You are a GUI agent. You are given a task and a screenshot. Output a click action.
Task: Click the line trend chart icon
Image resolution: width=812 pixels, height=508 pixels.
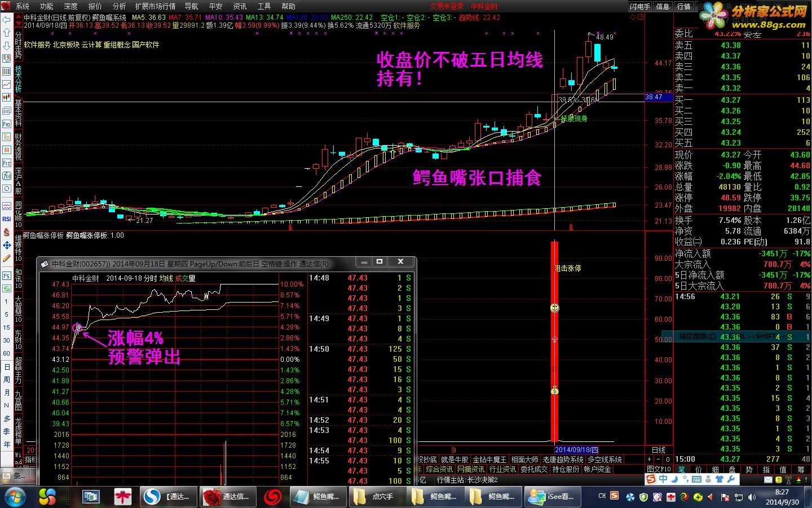tap(7, 84)
